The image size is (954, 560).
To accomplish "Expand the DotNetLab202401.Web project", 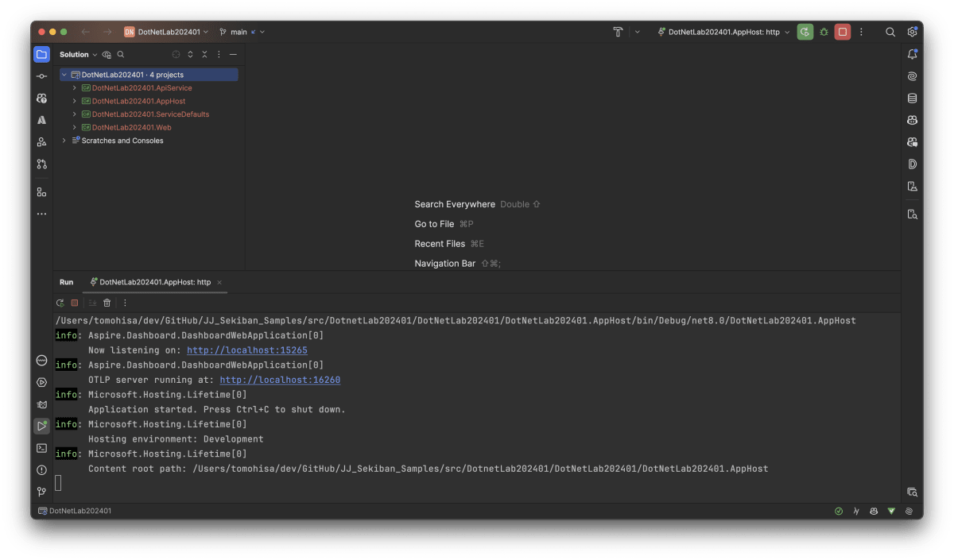I will [x=75, y=127].
